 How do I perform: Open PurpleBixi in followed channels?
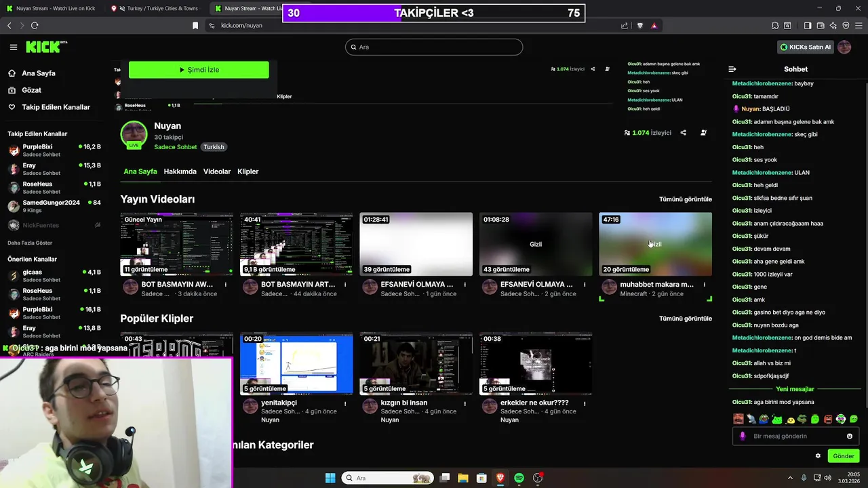coord(54,150)
